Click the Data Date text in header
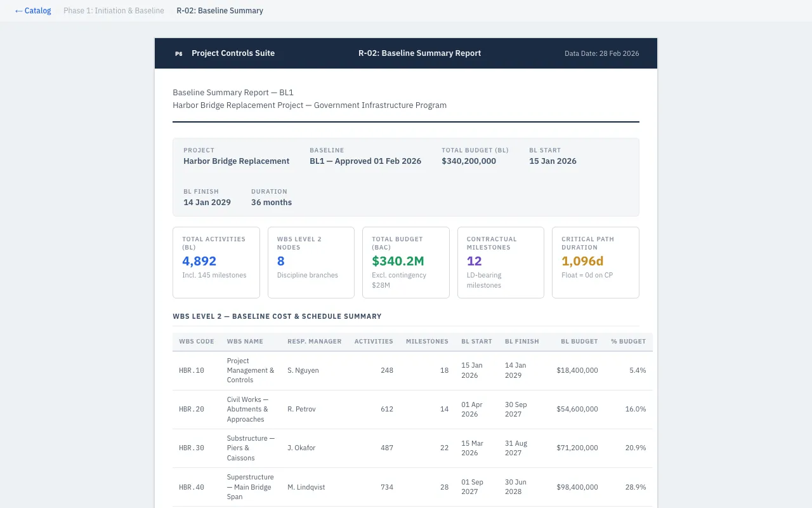This screenshot has width=812, height=508. 601,54
